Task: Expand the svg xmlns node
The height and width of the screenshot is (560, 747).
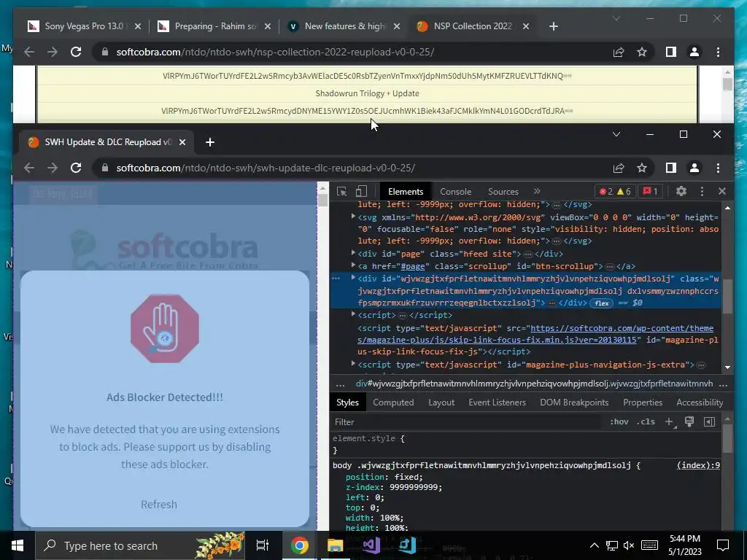Action: click(353, 216)
